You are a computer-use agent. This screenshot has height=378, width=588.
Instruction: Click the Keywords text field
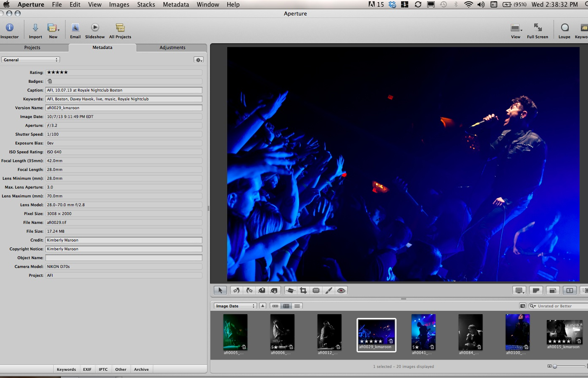click(124, 99)
